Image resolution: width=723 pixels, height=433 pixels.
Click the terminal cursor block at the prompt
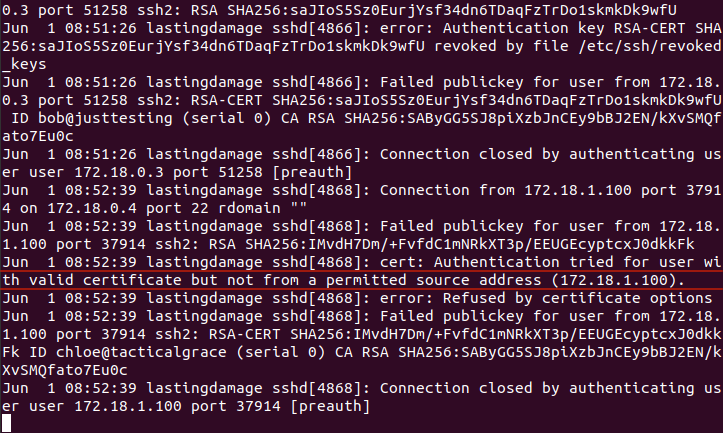pyautogui.click(x=6, y=425)
